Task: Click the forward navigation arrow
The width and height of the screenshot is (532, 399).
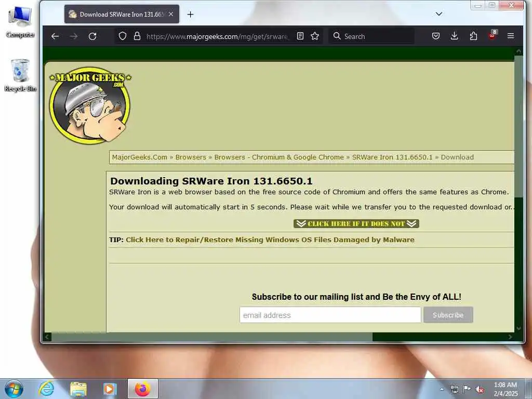Action: point(74,36)
